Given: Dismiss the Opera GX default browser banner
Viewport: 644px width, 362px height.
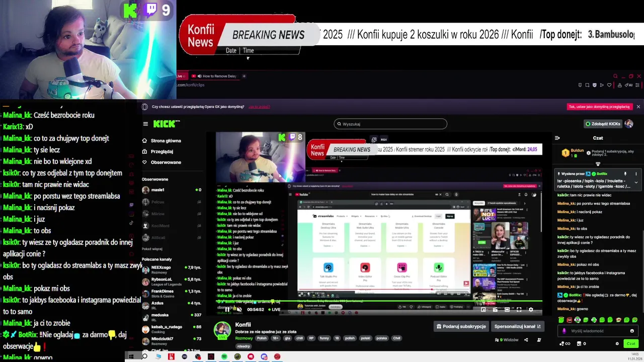Looking at the screenshot, I should tap(638, 107).
